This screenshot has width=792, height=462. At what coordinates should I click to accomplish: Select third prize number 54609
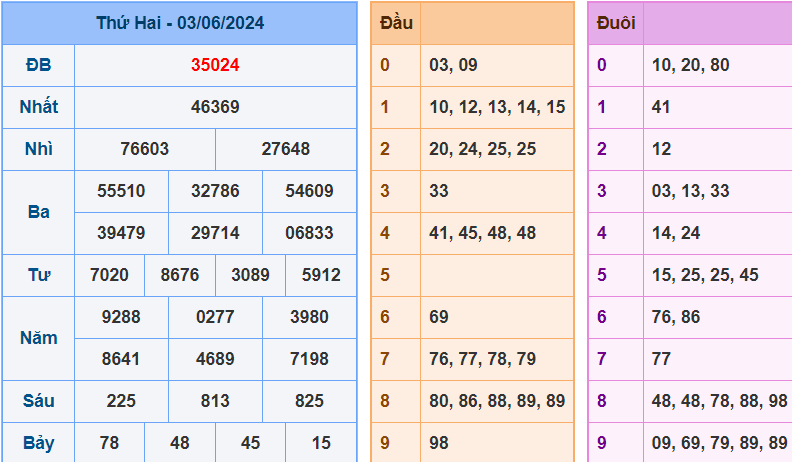(x=309, y=191)
